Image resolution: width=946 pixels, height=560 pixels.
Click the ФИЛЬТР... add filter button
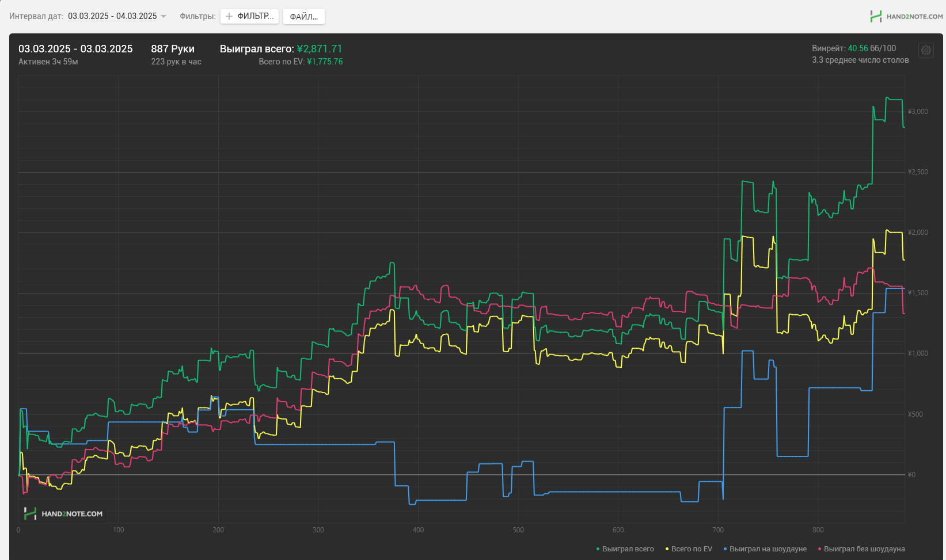(249, 16)
